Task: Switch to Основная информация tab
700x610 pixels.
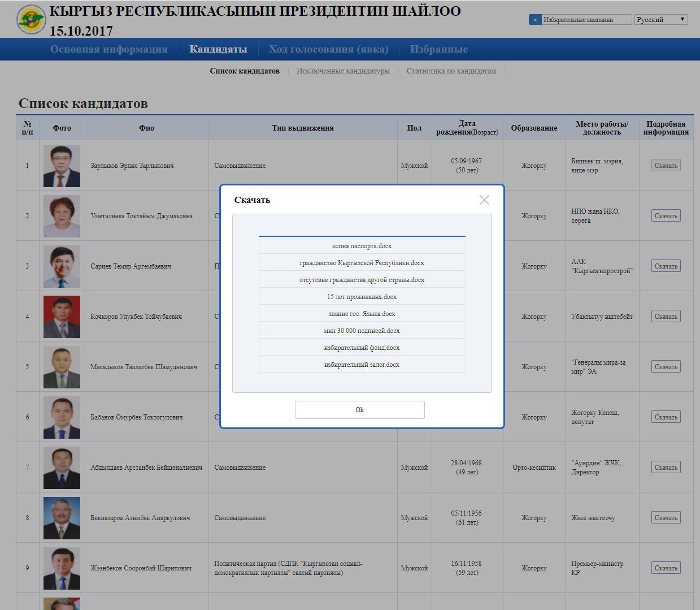Action: tap(108, 49)
